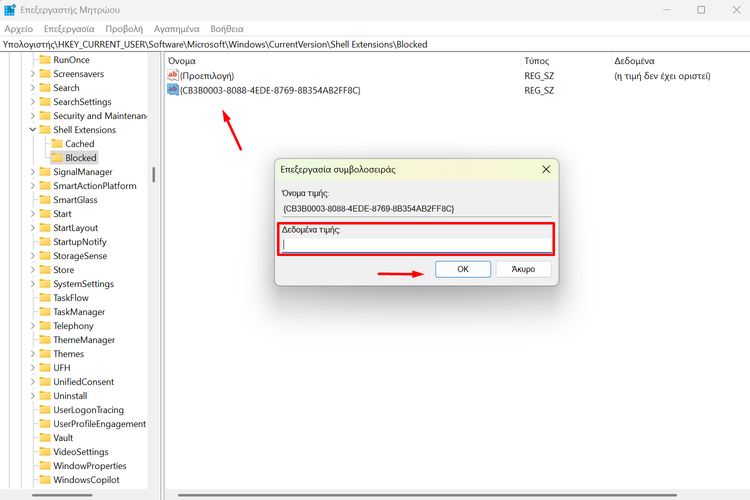Click the UserProfileEngagement folder icon

[45, 423]
